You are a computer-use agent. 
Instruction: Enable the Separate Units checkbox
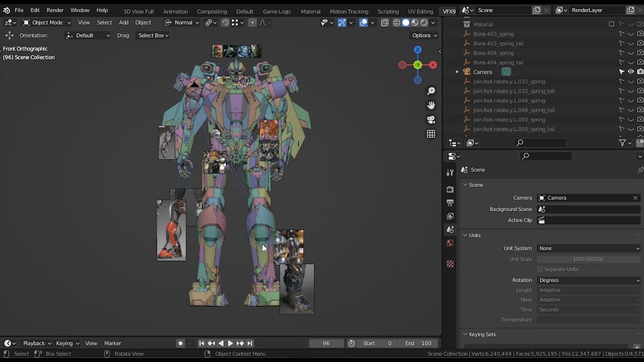pyautogui.click(x=540, y=269)
